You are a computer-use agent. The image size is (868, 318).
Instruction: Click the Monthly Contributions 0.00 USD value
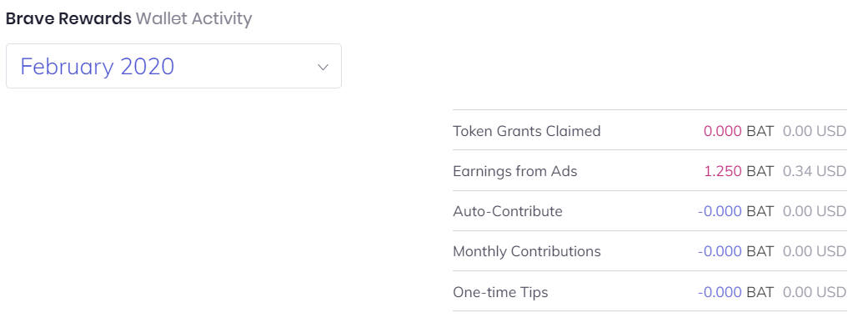[x=815, y=251]
